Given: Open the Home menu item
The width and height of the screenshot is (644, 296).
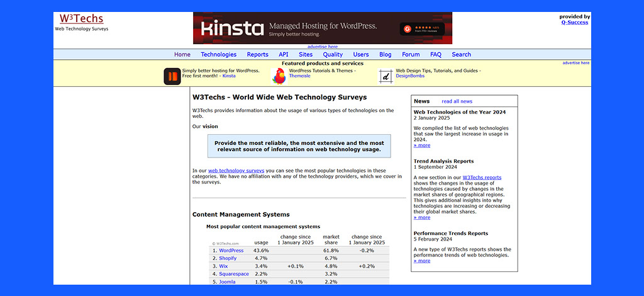Looking at the screenshot, I should [x=182, y=54].
